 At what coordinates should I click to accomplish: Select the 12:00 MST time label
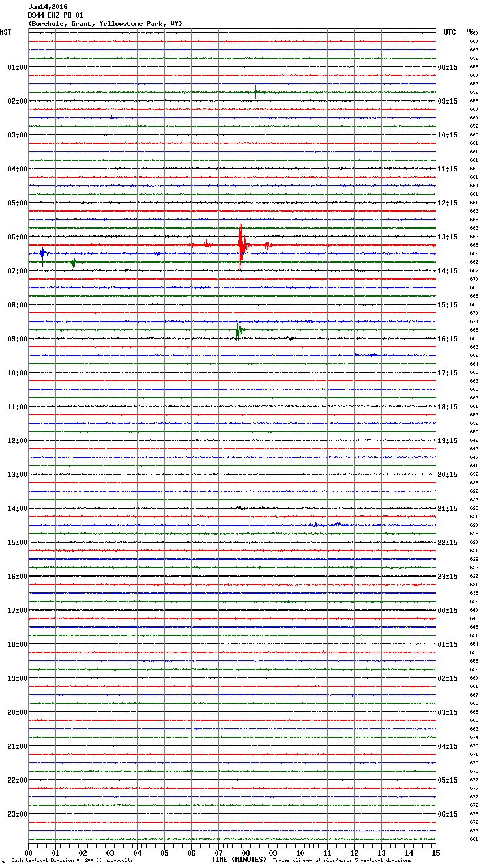tap(18, 441)
